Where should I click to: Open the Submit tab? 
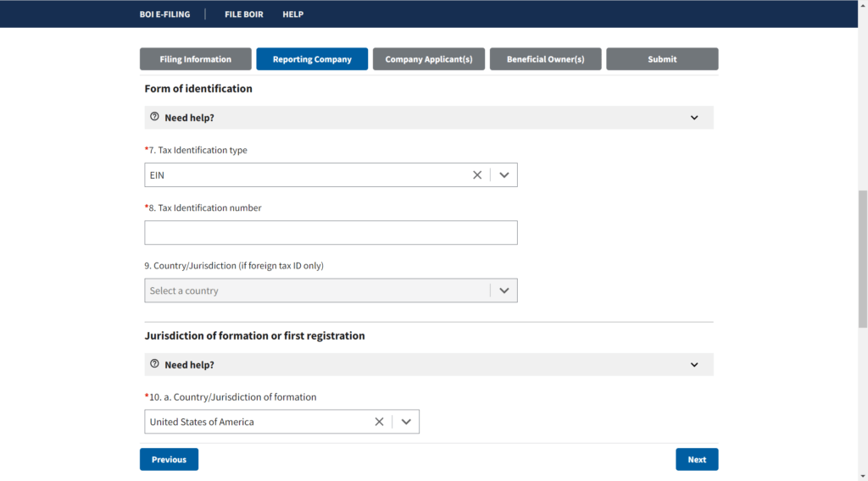tap(662, 59)
